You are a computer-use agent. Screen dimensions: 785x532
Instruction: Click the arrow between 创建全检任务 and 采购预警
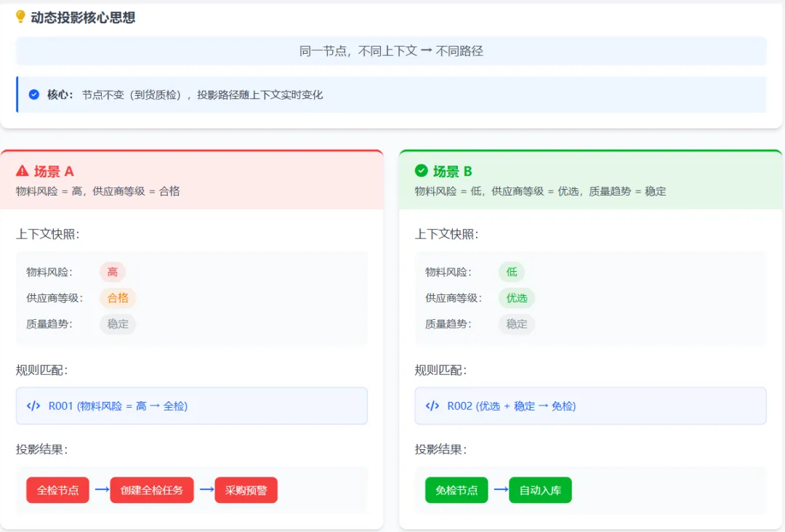(x=206, y=489)
